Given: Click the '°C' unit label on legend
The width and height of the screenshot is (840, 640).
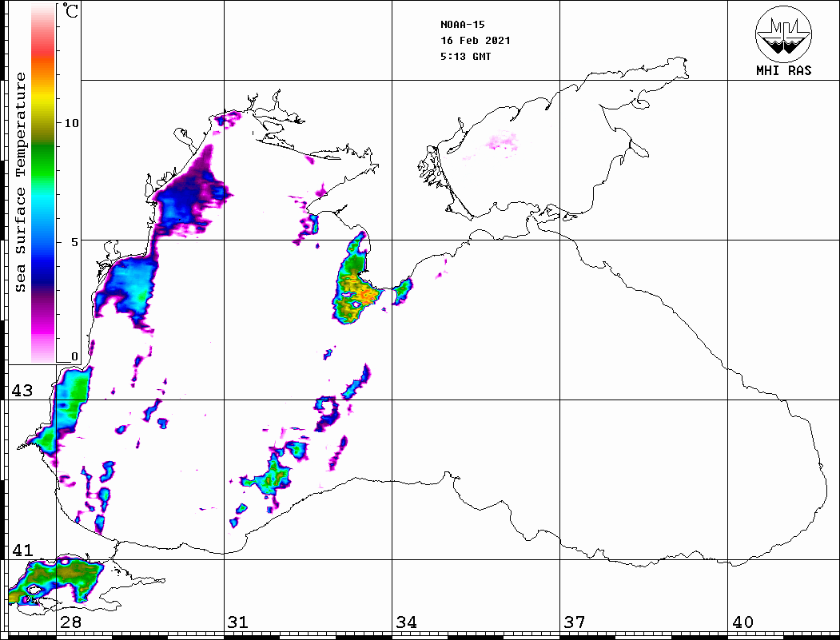Looking at the screenshot, I should (70, 10).
